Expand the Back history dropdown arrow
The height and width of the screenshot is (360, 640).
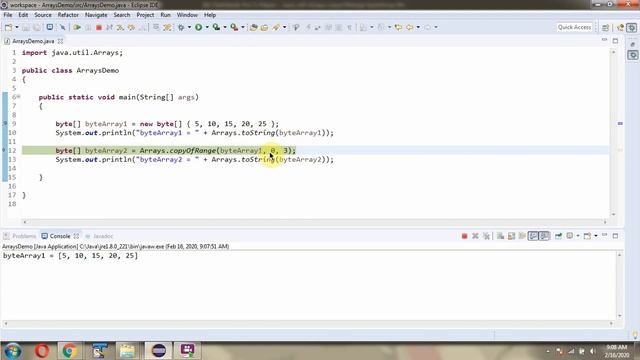[418, 27]
